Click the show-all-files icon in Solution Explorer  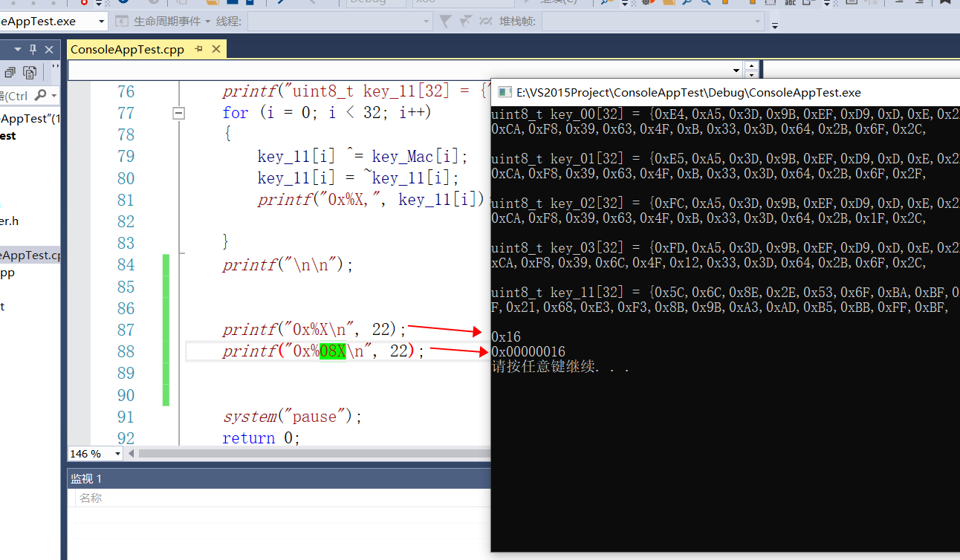[x=30, y=73]
